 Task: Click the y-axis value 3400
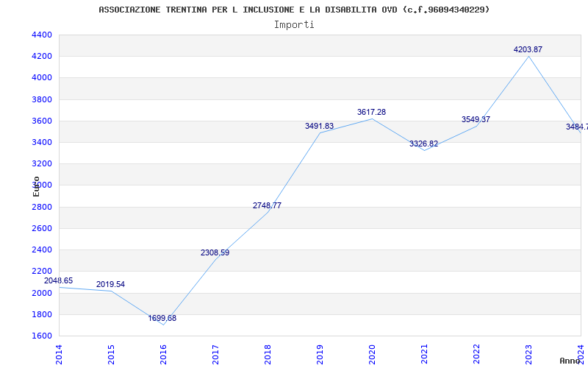[42, 142]
